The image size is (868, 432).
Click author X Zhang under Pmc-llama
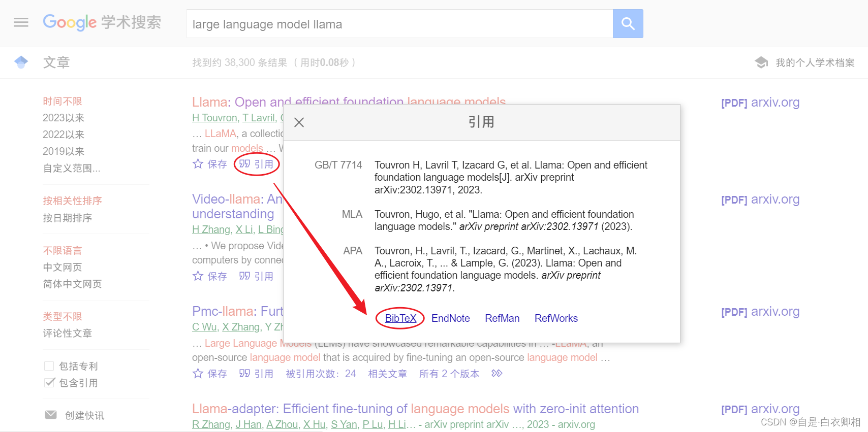pos(241,327)
